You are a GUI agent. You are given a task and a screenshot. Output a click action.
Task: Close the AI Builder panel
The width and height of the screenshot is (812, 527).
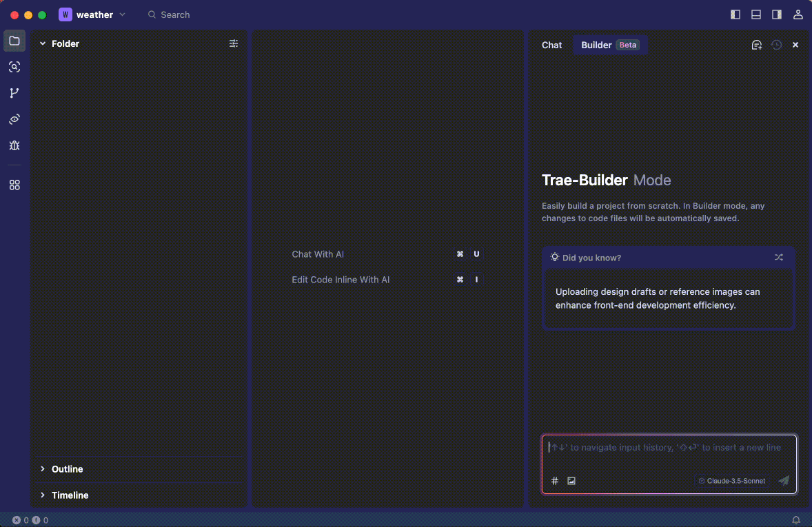click(x=795, y=45)
